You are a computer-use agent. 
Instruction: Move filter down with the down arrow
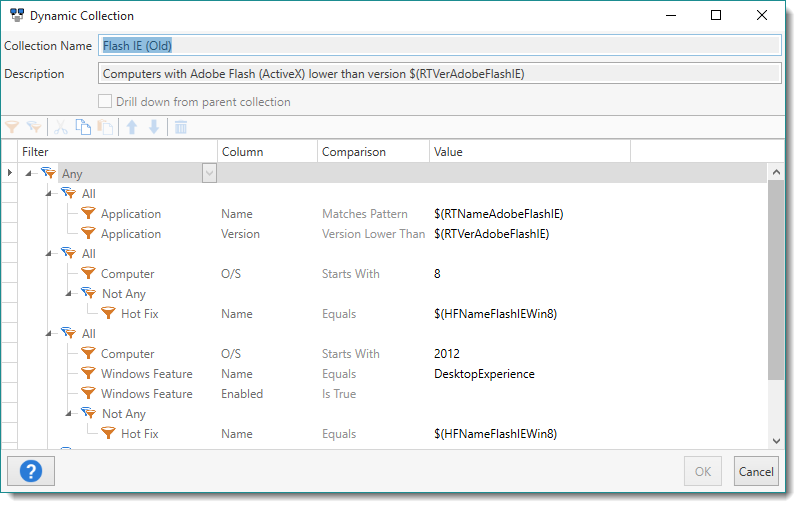[154, 127]
